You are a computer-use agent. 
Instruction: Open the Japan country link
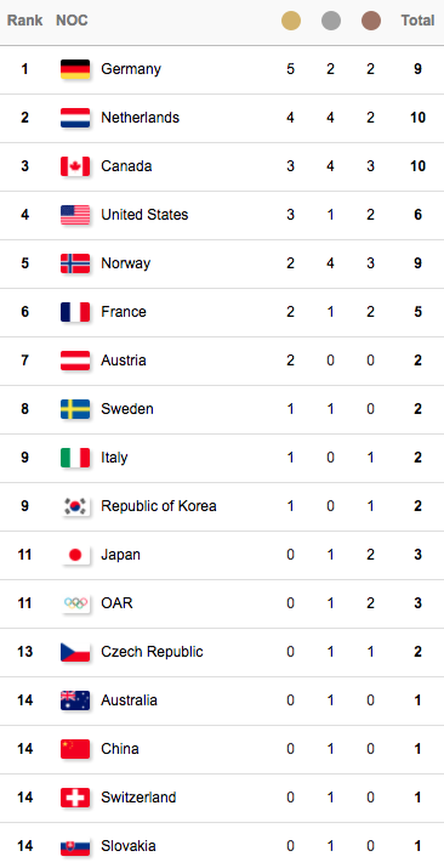(121, 554)
